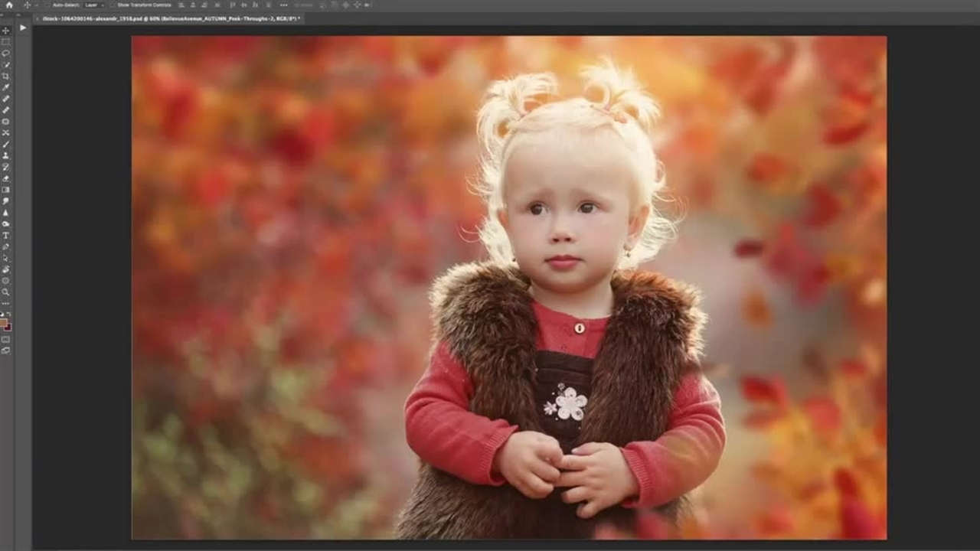Enable the Auto-Select checkbox
The height and width of the screenshot is (551, 980).
[47, 5]
